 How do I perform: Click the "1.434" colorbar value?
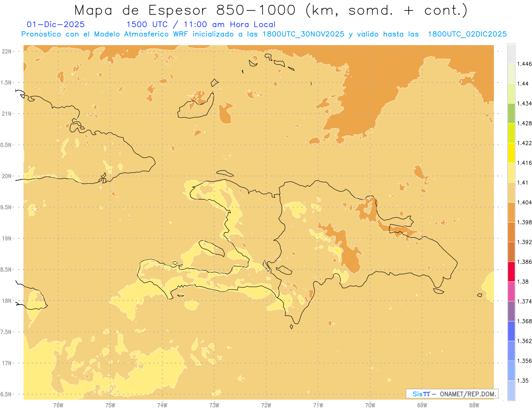524,103
